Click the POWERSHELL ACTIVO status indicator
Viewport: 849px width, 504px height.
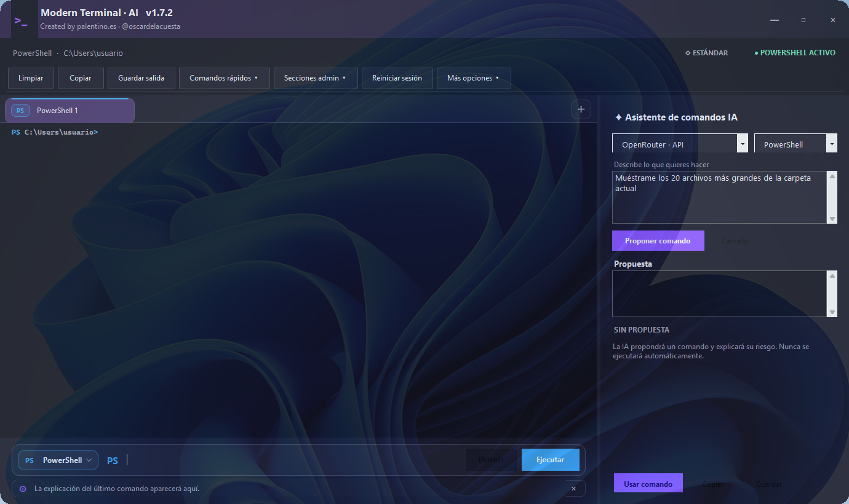[x=795, y=53]
